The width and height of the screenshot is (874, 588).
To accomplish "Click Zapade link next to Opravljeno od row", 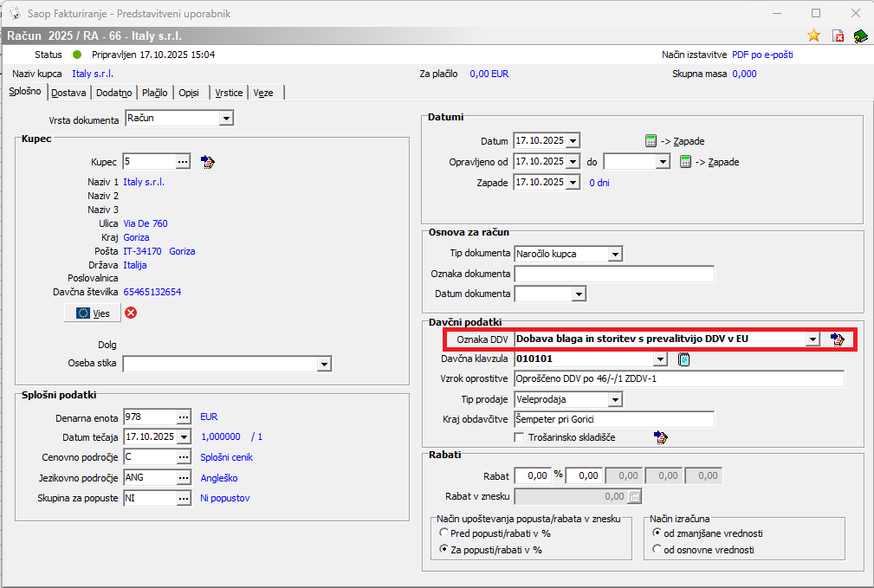I will coord(723,162).
